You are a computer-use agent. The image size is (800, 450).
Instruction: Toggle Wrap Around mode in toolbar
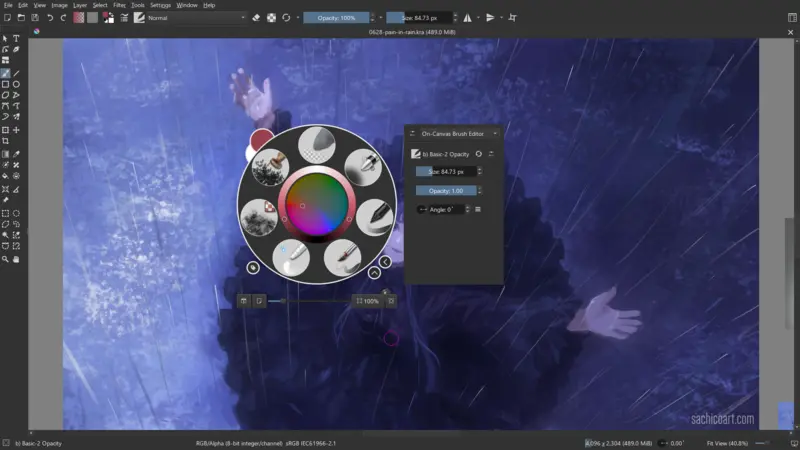513,18
